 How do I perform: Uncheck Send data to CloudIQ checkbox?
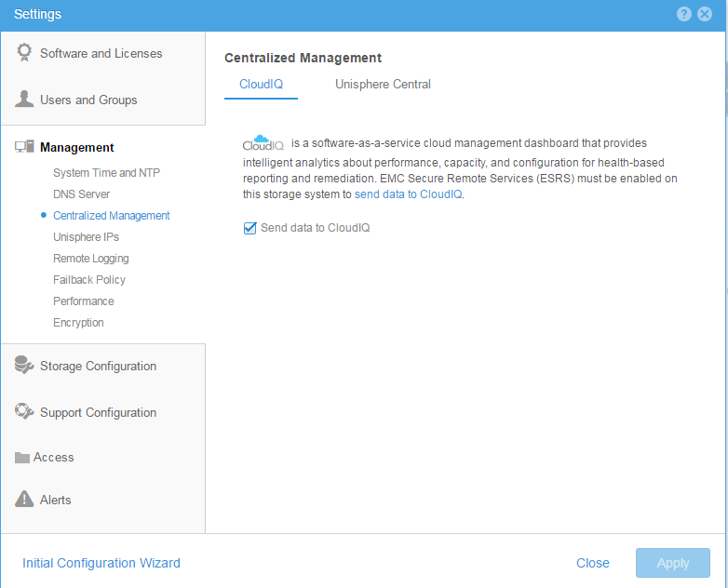pos(249,228)
